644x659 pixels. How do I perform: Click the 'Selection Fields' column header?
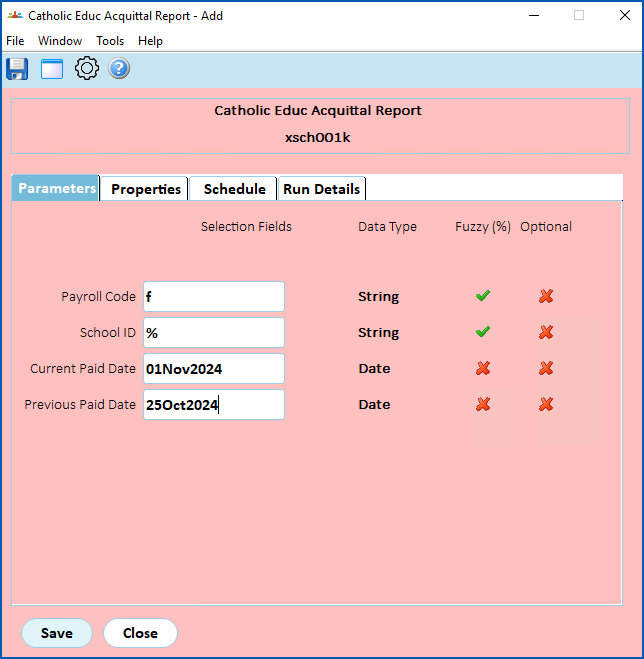coord(246,227)
